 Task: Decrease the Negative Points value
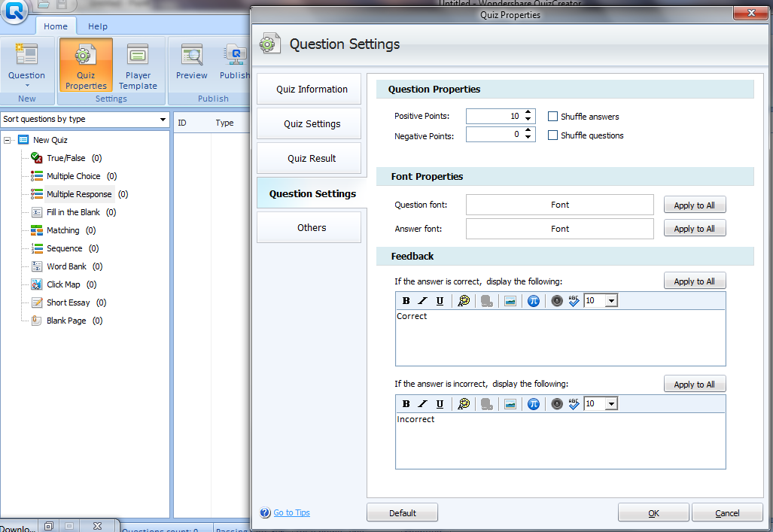[x=528, y=138]
